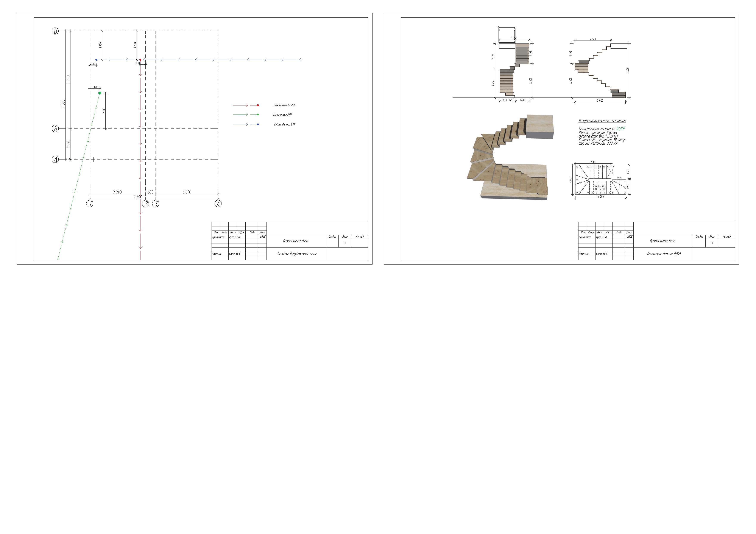Click the red legend marker dot
The image size is (756, 534).
click(258, 105)
